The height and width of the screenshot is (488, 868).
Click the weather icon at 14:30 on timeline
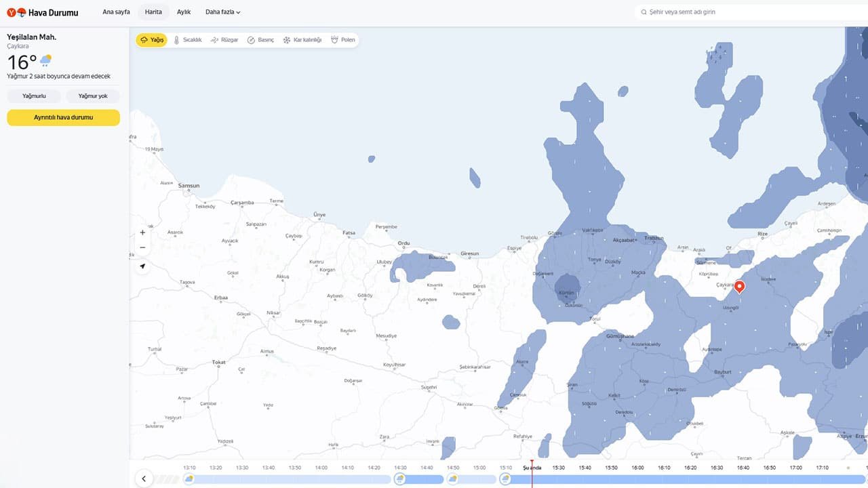[400, 479]
